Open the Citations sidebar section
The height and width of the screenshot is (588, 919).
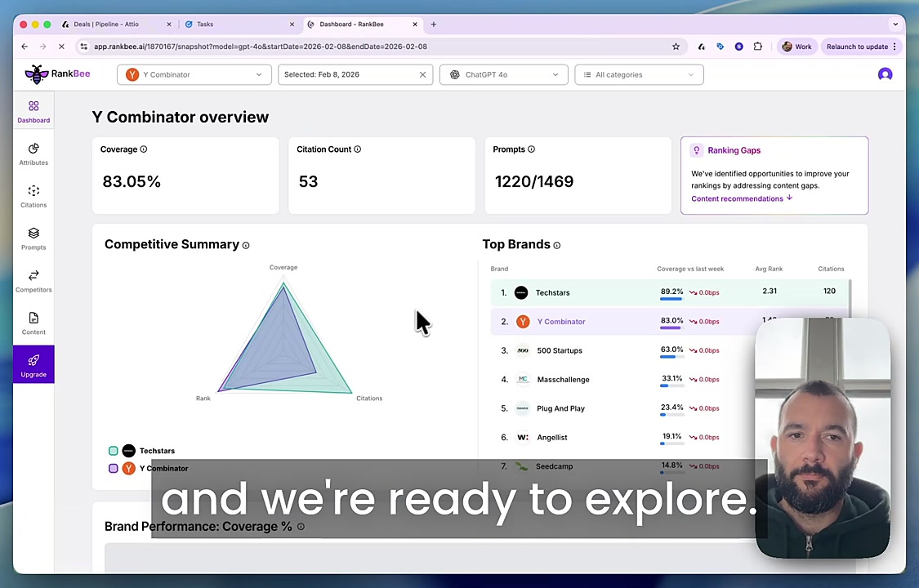click(x=33, y=196)
